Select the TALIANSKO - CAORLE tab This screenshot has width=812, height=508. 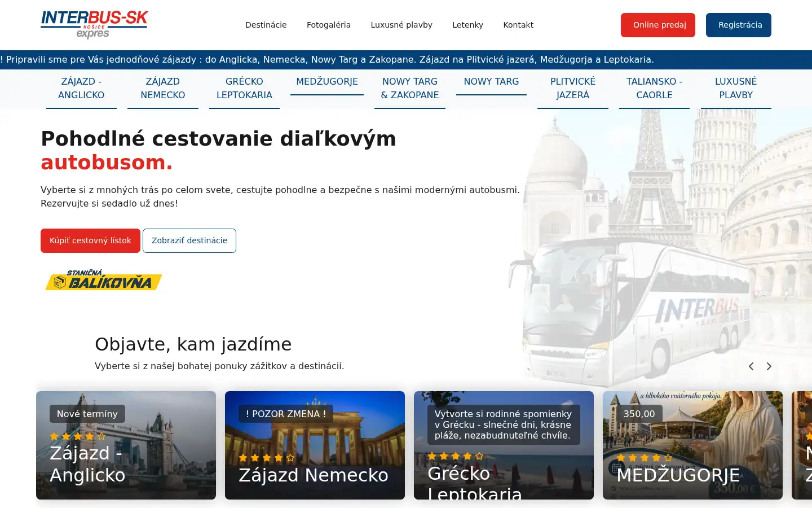click(x=654, y=89)
